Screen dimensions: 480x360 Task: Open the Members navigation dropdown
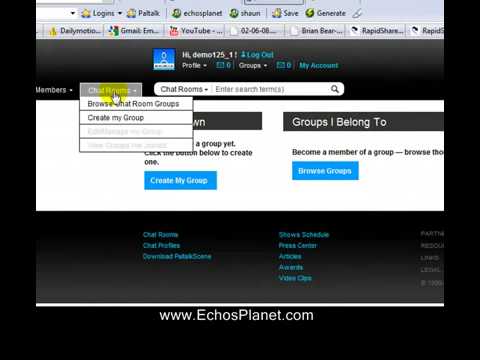coord(54,90)
